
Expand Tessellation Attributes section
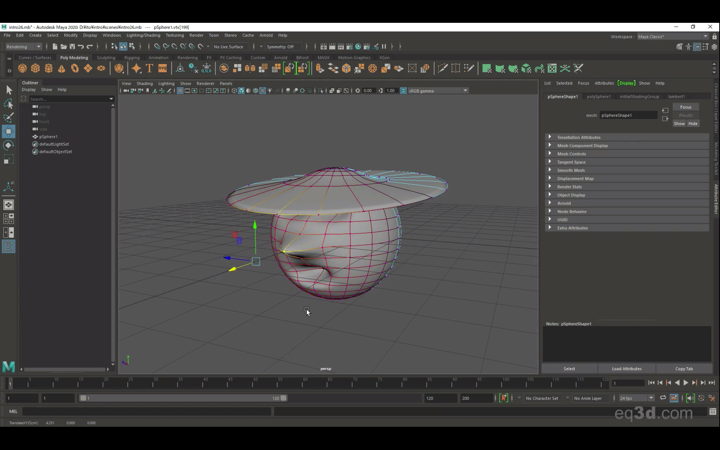coord(579,137)
